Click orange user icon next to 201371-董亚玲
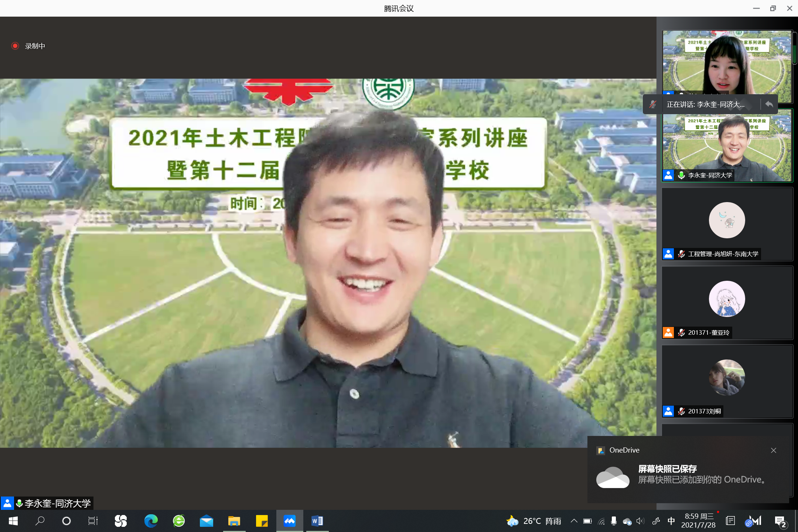798x532 pixels. click(x=668, y=332)
